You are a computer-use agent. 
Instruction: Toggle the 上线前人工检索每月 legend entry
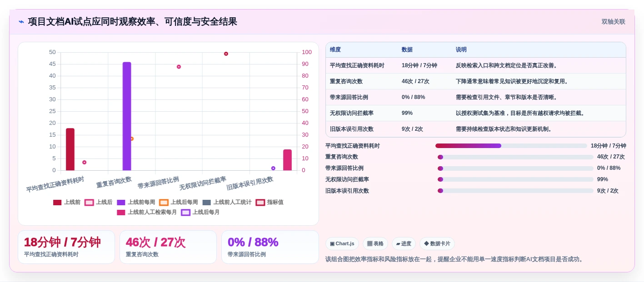point(147,213)
